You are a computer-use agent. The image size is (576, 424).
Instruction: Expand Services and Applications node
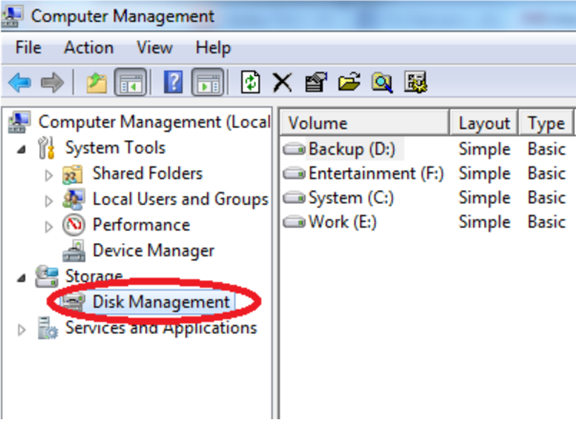[22, 330]
